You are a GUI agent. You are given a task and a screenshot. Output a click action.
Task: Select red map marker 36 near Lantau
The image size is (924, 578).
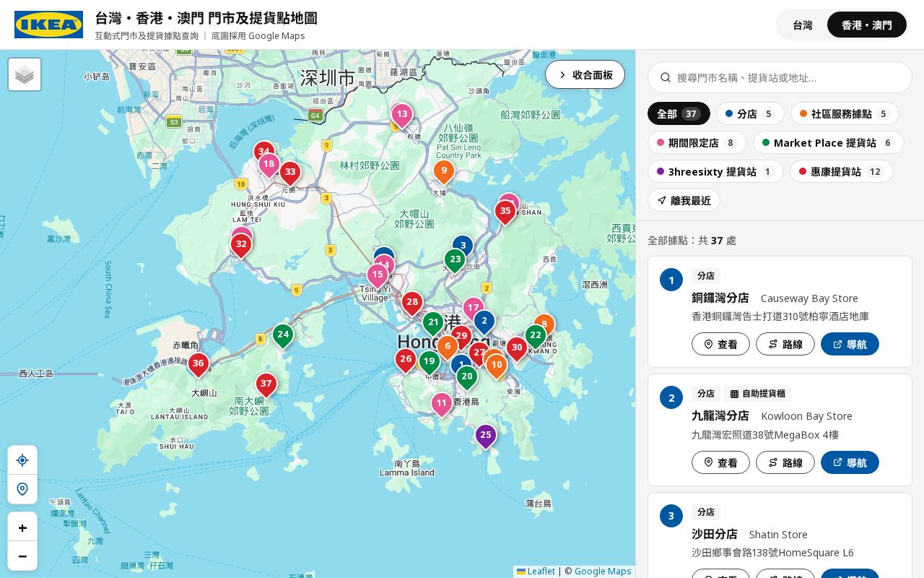(199, 365)
